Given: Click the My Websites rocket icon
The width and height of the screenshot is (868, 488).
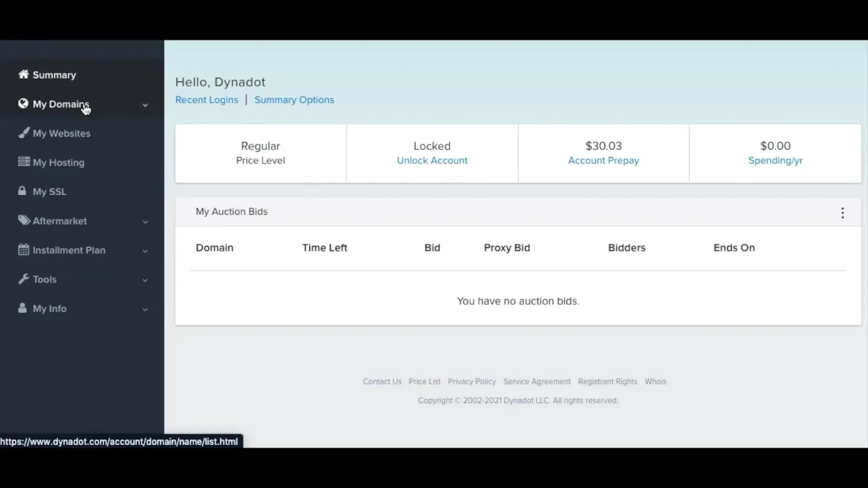Looking at the screenshot, I should (23, 133).
